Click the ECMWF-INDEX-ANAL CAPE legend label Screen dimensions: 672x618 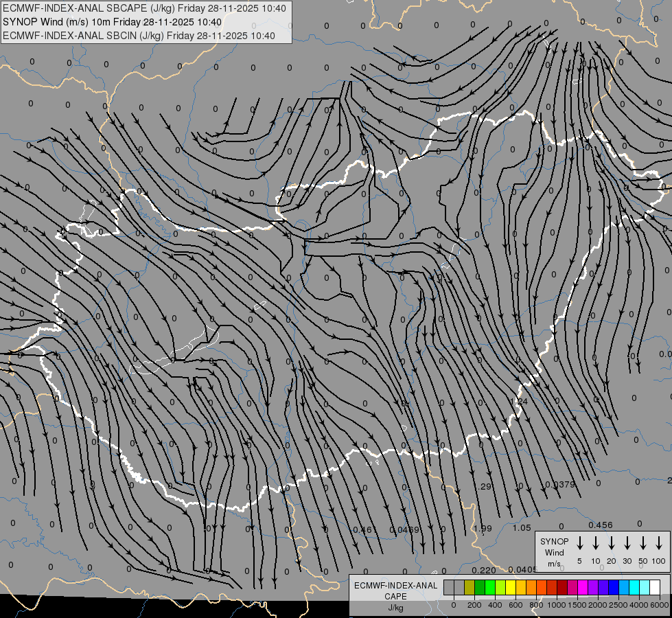[x=395, y=591]
